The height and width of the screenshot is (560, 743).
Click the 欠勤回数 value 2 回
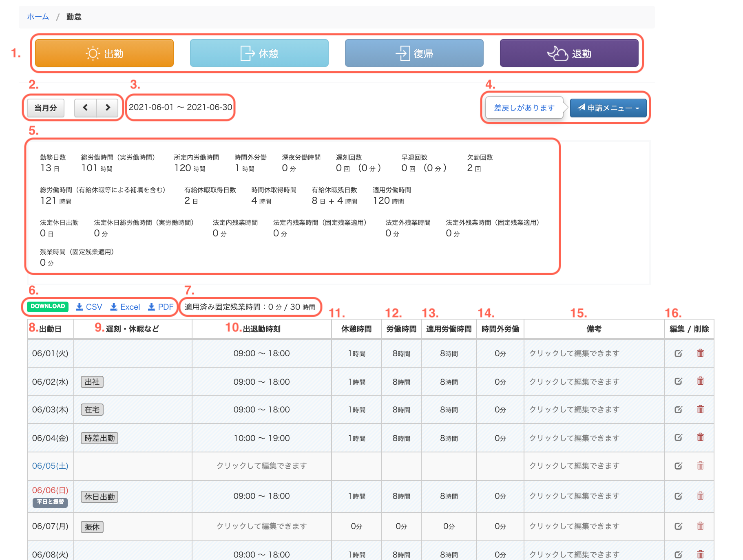(474, 168)
